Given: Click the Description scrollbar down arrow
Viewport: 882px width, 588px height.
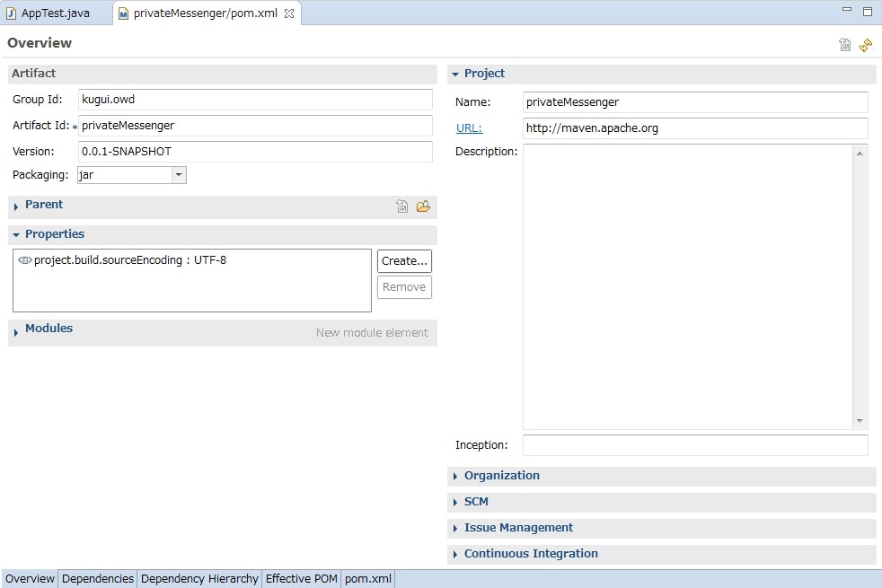Looking at the screenshot, I should (x=860, y=421).
